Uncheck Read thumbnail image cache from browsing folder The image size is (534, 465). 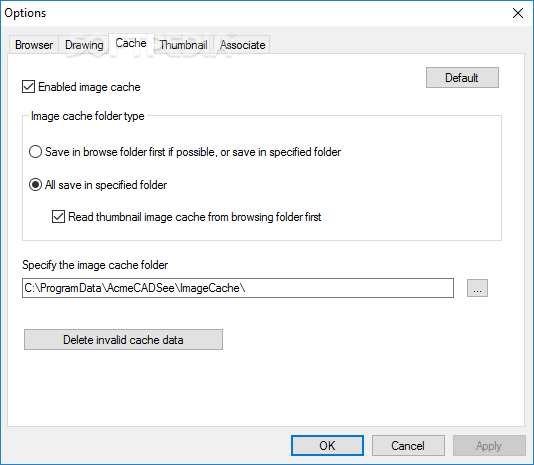click(58, 217)
